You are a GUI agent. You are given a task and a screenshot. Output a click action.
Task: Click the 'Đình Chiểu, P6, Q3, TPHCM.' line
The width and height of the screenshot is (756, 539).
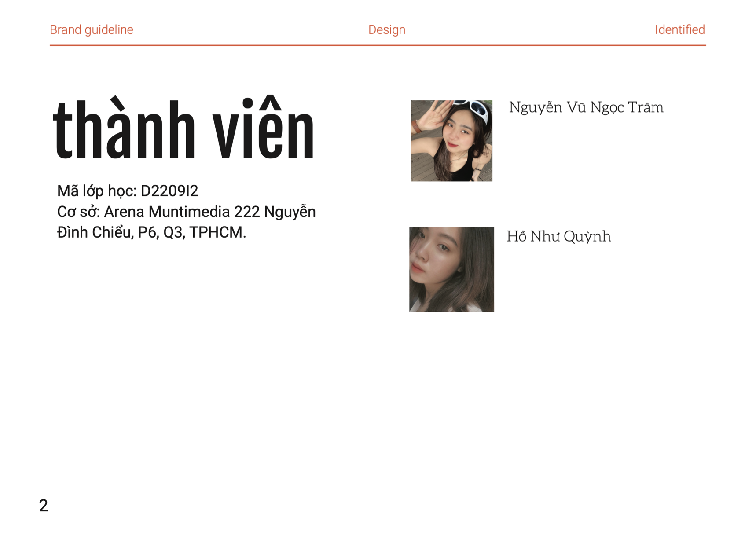(151, 232)
